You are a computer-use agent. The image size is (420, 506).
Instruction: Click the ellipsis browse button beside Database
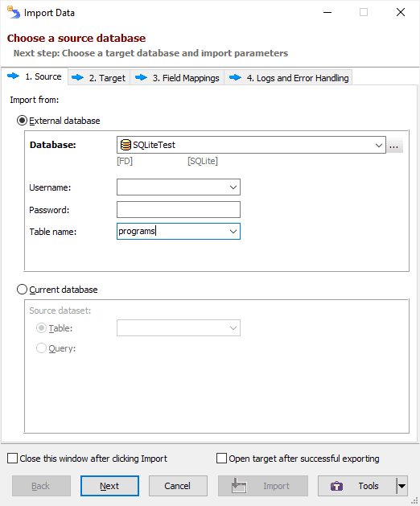pyautogui.click(x=394, y=146)
